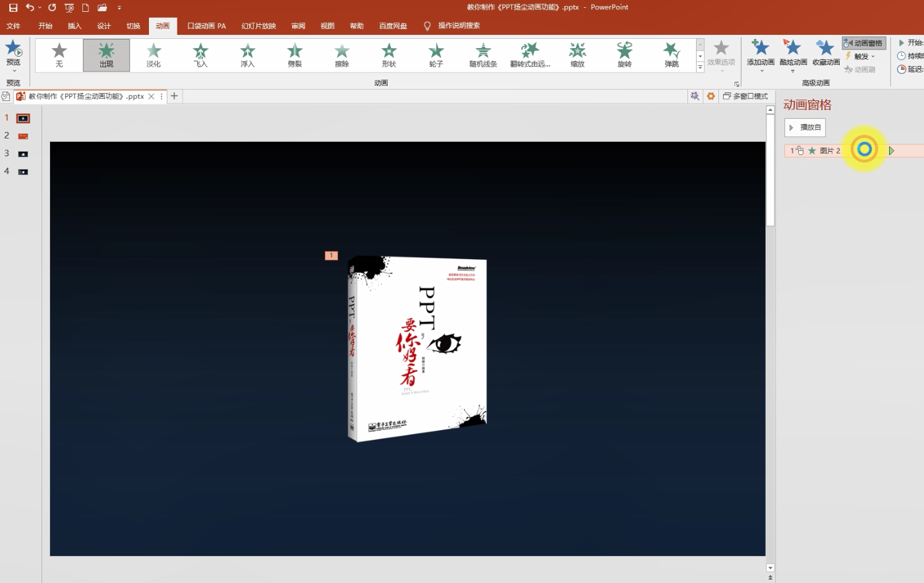Apply the 弹跳 bounce animation
The height and width of the screenshot is (583, 924).
coord(672,55)
